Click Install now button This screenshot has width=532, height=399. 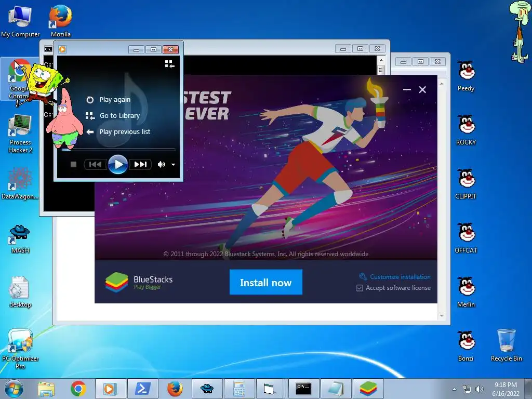pos(265,282)
